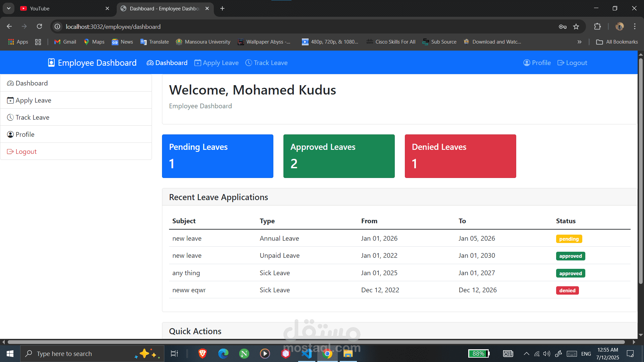Click the password key icon in address bar
644x362 pixels.
click(x=562, y=26)
